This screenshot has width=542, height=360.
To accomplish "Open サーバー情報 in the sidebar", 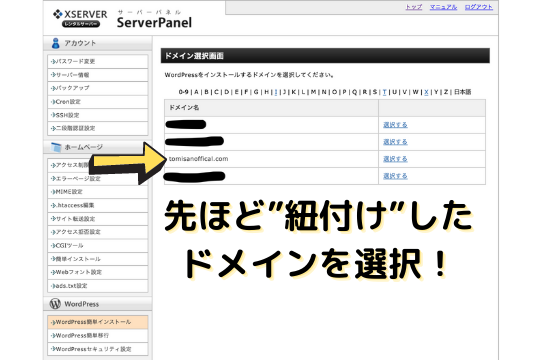I will (x=97, y=75).
